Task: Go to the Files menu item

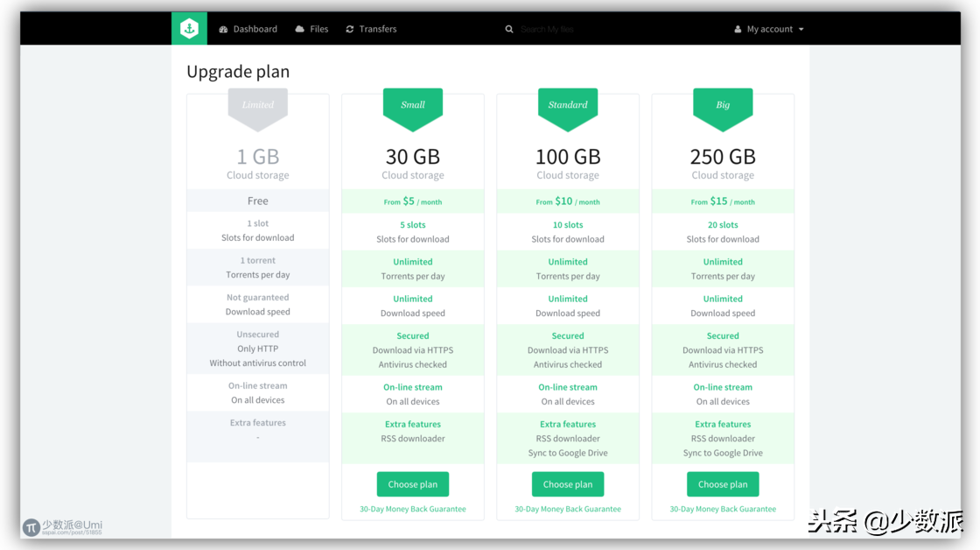Action: 319,29
